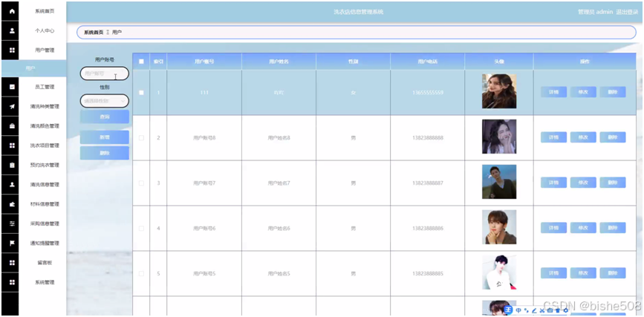The image size is (644, 317).
Task: Click the phone number 13823888888
Action: pyautogui.click(x=428, y=138)
